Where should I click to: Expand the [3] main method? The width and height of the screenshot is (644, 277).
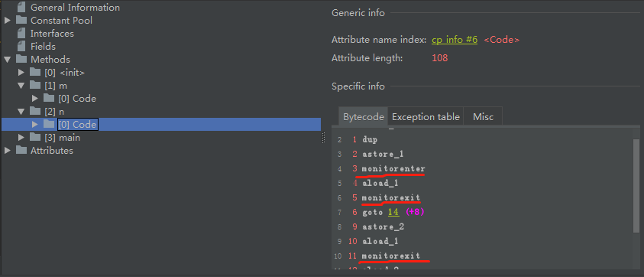21,138
